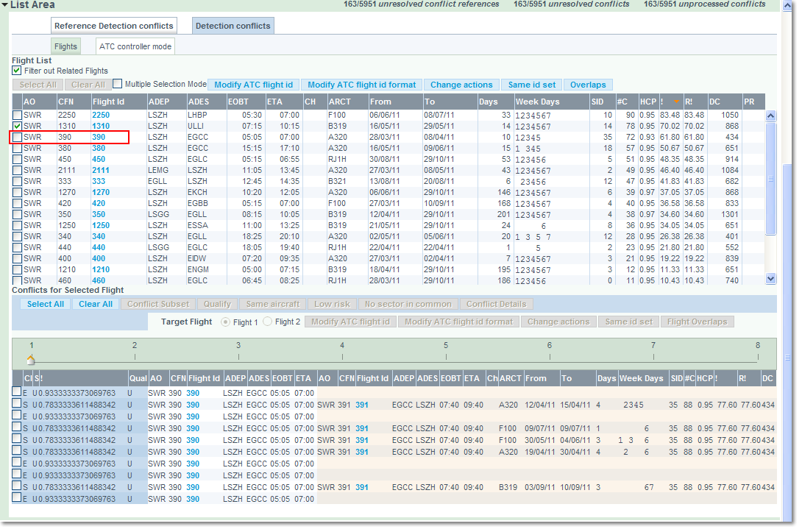This screenshot has width=802, height=532.
Task: Uncheck the SWR 1310 flight row checkbox
Action: (17, 126)
